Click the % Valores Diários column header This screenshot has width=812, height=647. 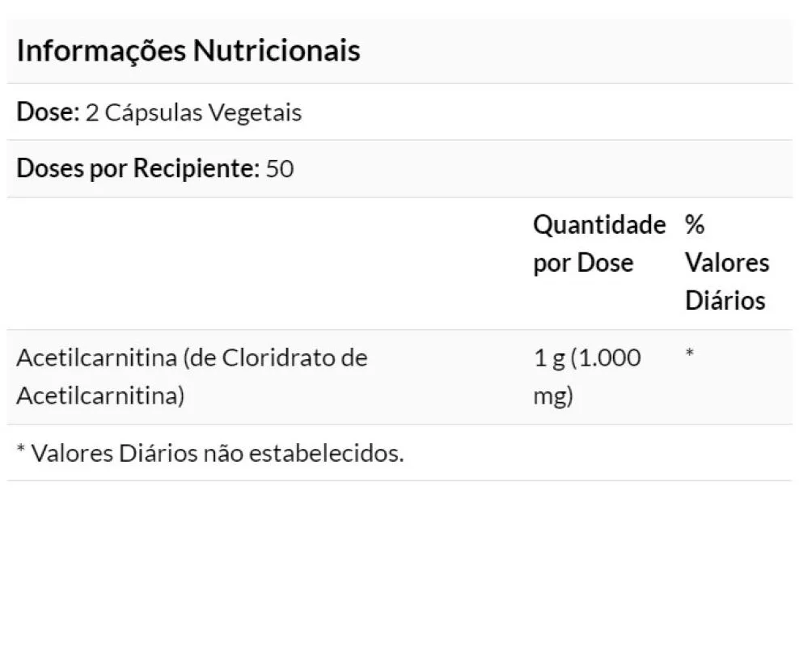point(727,263)
